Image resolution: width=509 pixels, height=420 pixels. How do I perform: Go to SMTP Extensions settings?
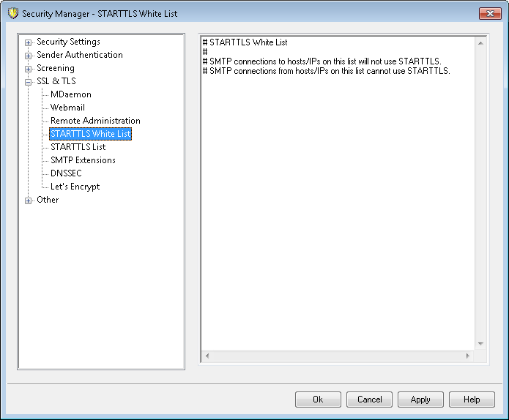click(x=83, y=160)
